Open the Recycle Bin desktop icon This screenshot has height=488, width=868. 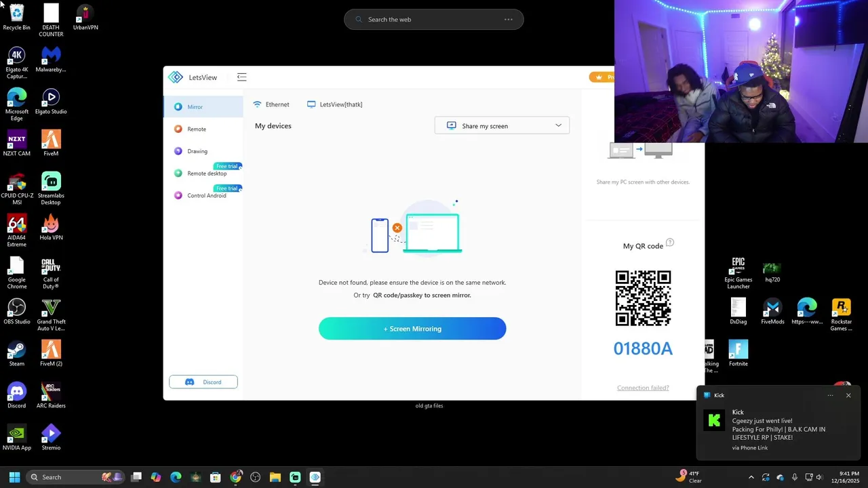16,17
